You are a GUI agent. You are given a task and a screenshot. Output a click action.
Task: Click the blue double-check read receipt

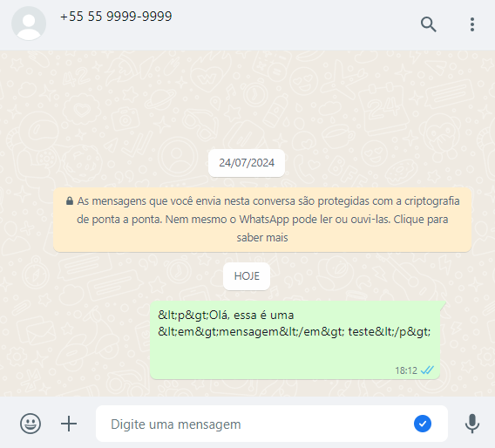click(427, 370)
